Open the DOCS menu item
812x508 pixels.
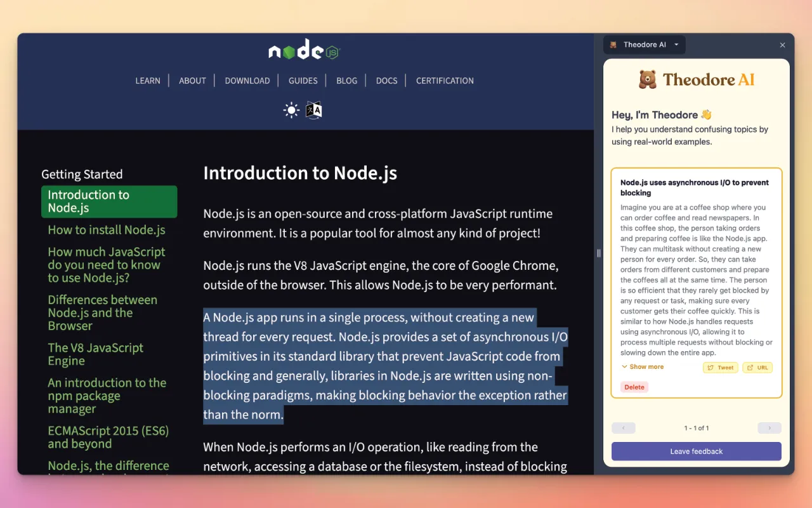[x=386, y=81]
